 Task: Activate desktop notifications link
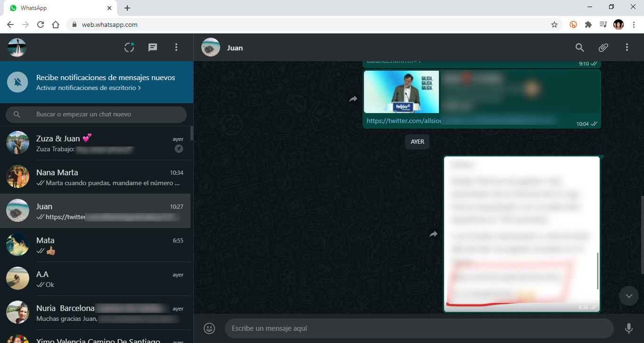click(89, 88)
